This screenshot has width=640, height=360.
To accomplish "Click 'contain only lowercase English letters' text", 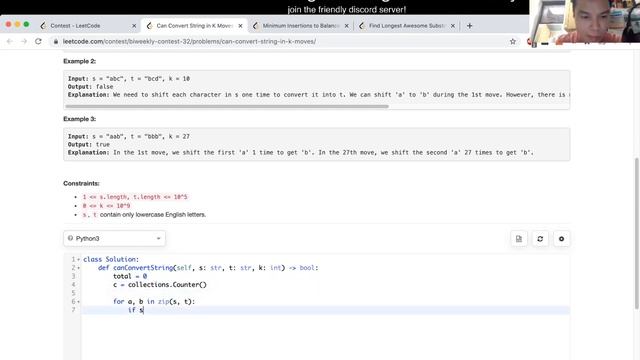I will [x=153, y=215].
